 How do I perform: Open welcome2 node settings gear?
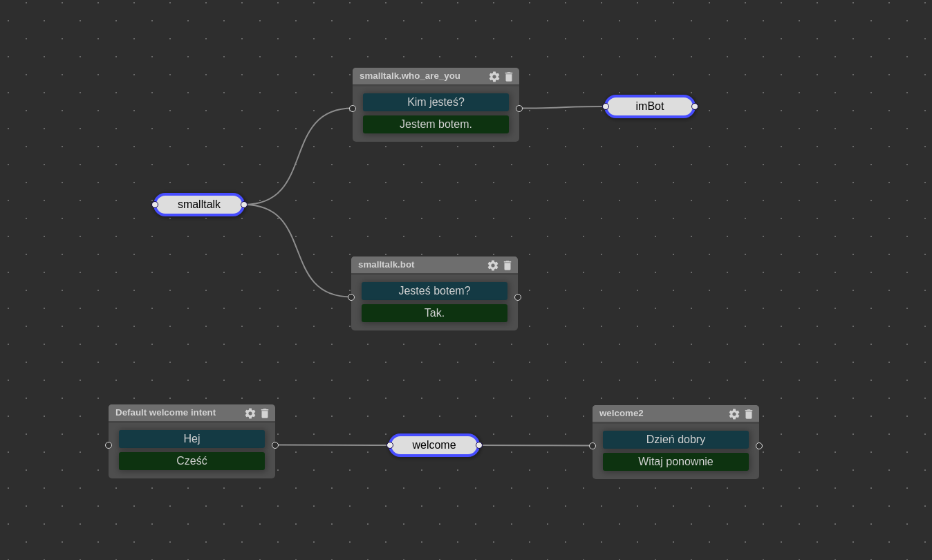(x=734, y=414)
